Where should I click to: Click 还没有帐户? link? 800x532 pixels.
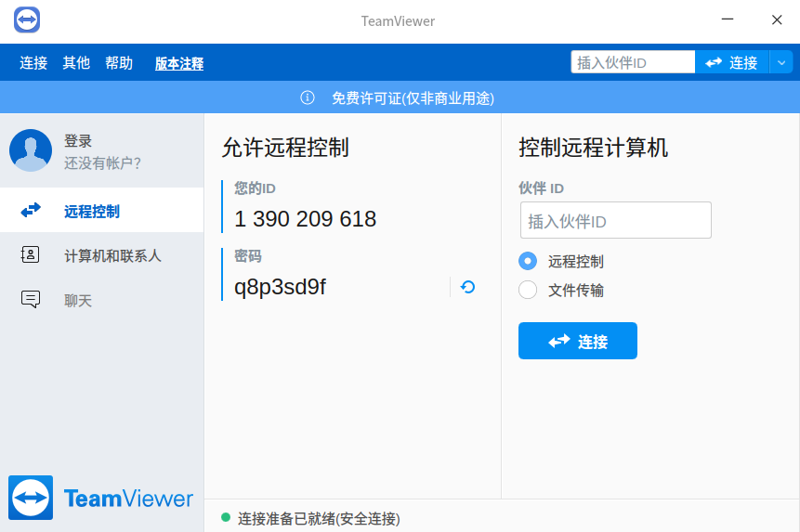point(102,163)
